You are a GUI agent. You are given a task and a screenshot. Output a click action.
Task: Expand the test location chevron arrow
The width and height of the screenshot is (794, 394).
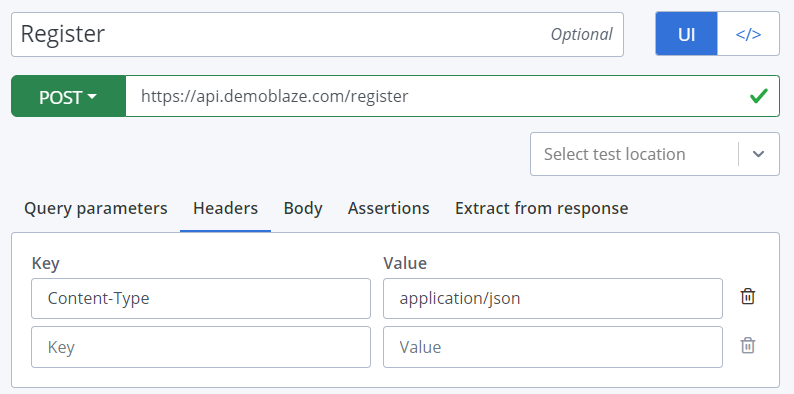[758, 154]
